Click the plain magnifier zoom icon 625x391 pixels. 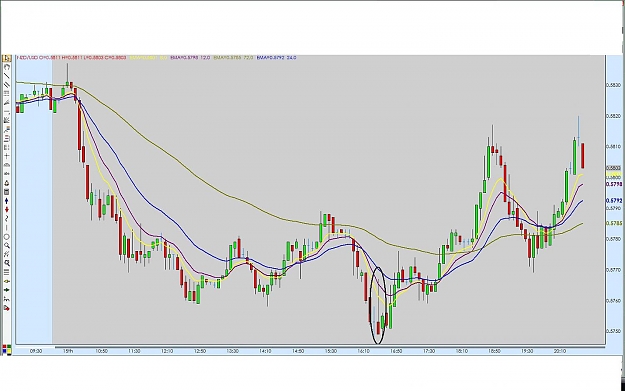7,246
